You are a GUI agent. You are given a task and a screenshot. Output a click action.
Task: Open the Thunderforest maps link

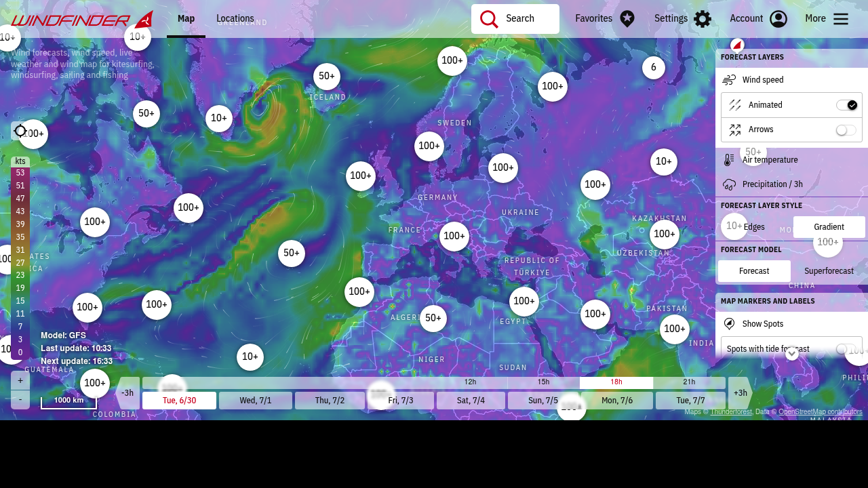731,411
